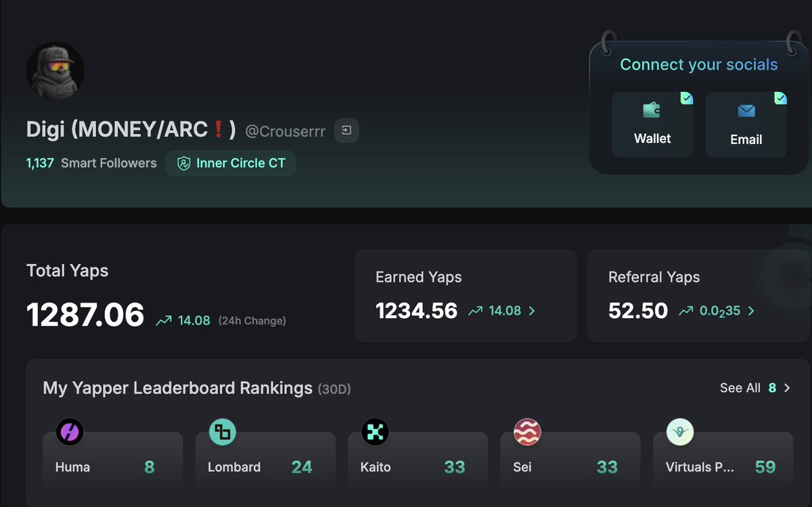Click the @Crouserrr handle

285,131
